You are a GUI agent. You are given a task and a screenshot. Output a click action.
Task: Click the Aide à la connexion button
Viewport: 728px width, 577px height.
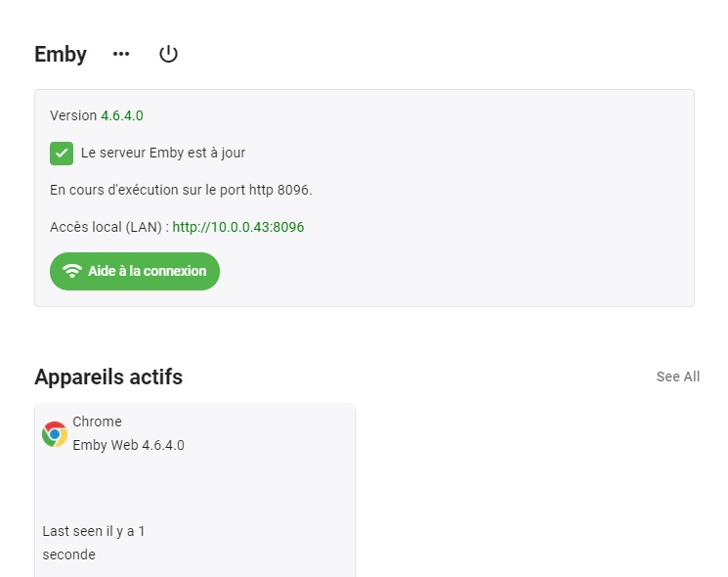135,271
